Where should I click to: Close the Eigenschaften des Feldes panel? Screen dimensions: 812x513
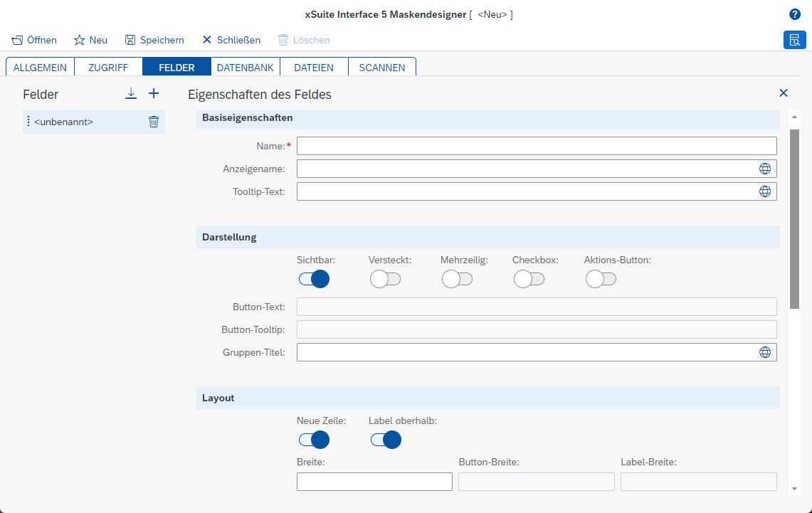(x=783, y=93)
